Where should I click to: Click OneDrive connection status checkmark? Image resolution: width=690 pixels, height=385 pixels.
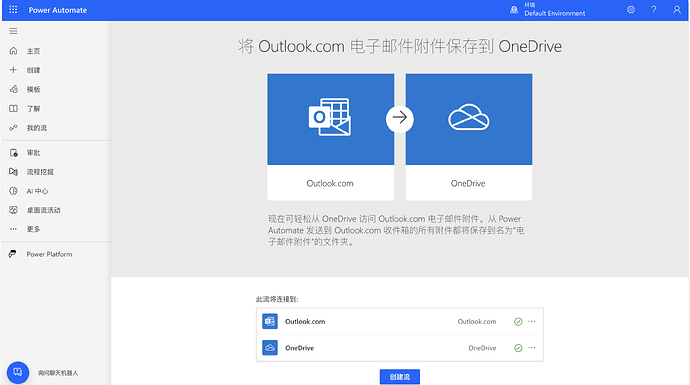[518, 348]
